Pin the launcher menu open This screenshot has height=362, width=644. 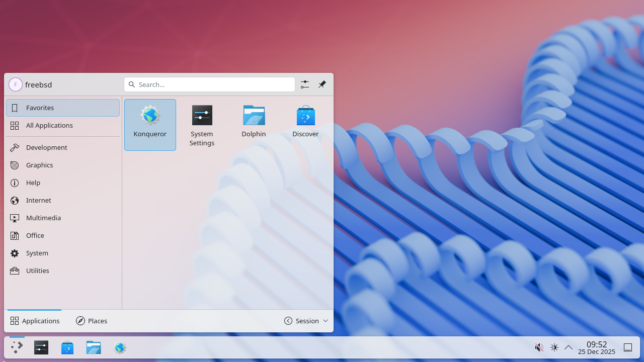click(x=322, y=84)
